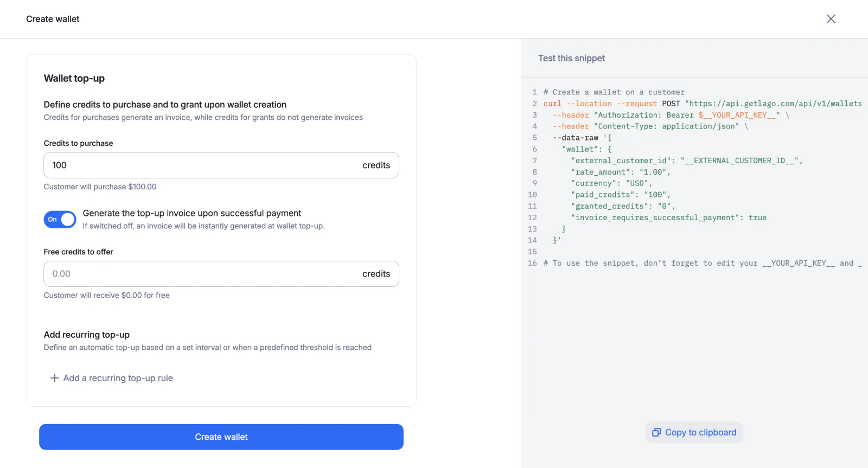
Task: Click the Copy to clipboard label
Action: [700, 432]
